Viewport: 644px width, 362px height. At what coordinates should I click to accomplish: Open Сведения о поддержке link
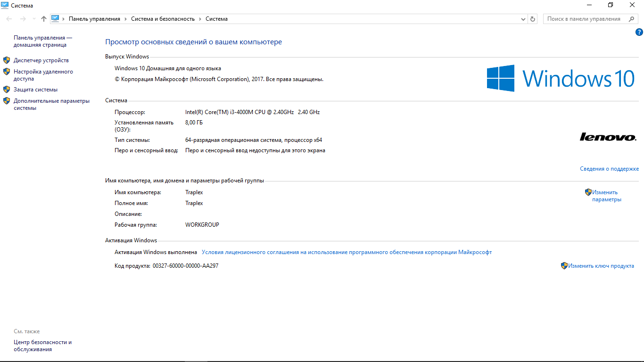click(x=609, y=169)
